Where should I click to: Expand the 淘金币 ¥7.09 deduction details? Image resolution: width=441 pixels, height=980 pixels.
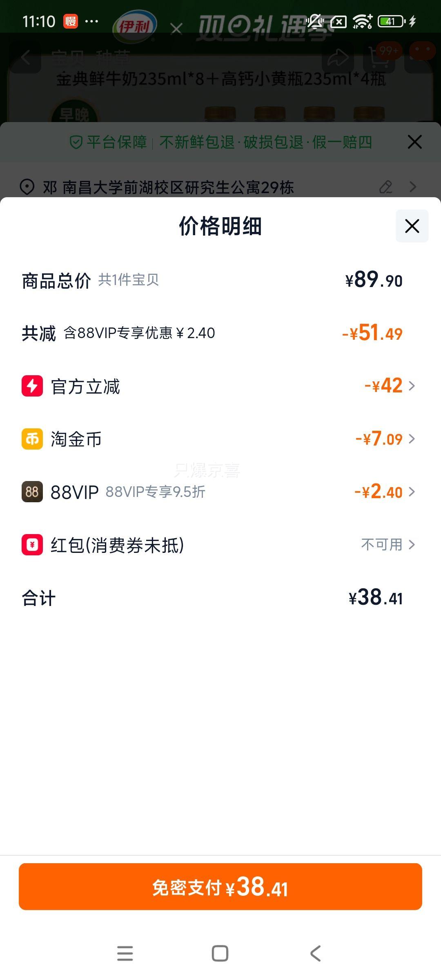pos(385,439)
